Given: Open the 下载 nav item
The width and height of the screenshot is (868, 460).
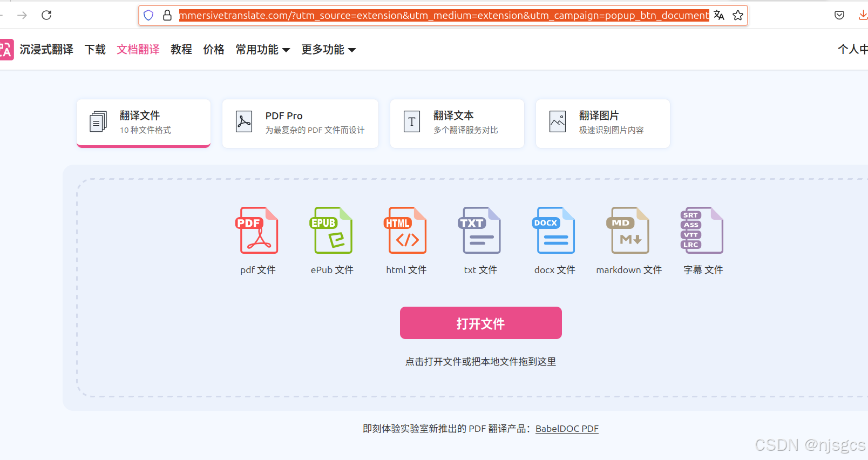Looking at the screenshot, I should tap(96, 50).
